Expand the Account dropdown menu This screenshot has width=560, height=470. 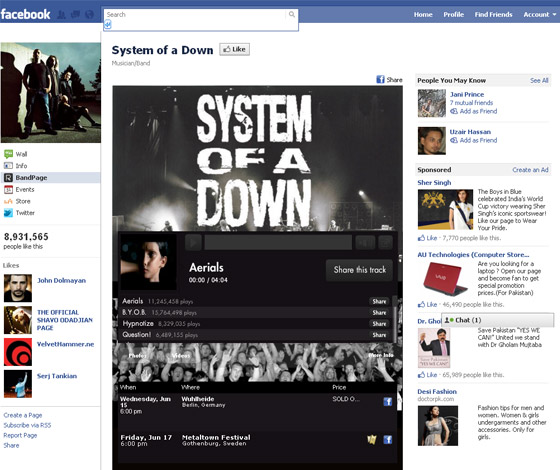click(540, 15)
